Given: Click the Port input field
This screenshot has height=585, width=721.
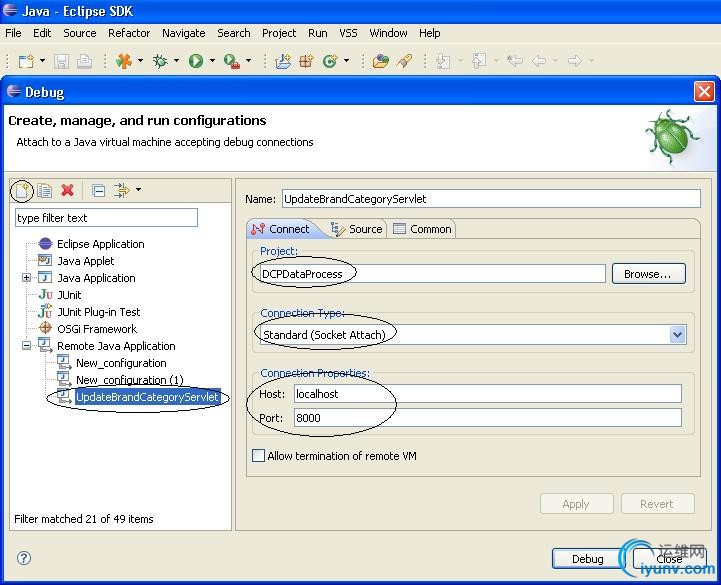Looking at the screenshot, I should 487,418.
